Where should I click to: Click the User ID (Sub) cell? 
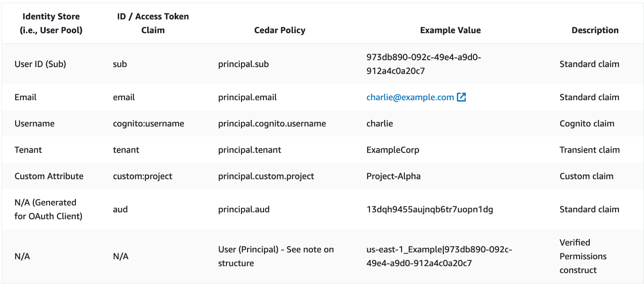coord(40,64)
